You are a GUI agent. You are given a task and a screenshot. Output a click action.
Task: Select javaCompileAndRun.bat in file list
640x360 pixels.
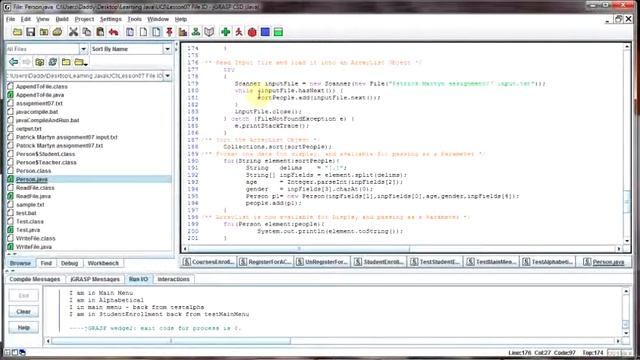pos(47,120)
